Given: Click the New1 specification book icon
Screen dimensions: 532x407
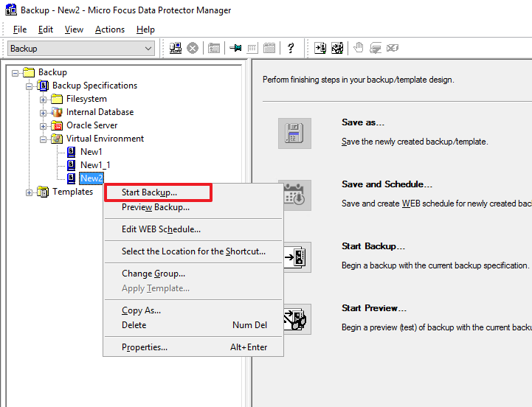Looking at the screenshot, I should (x=71, y=152).
